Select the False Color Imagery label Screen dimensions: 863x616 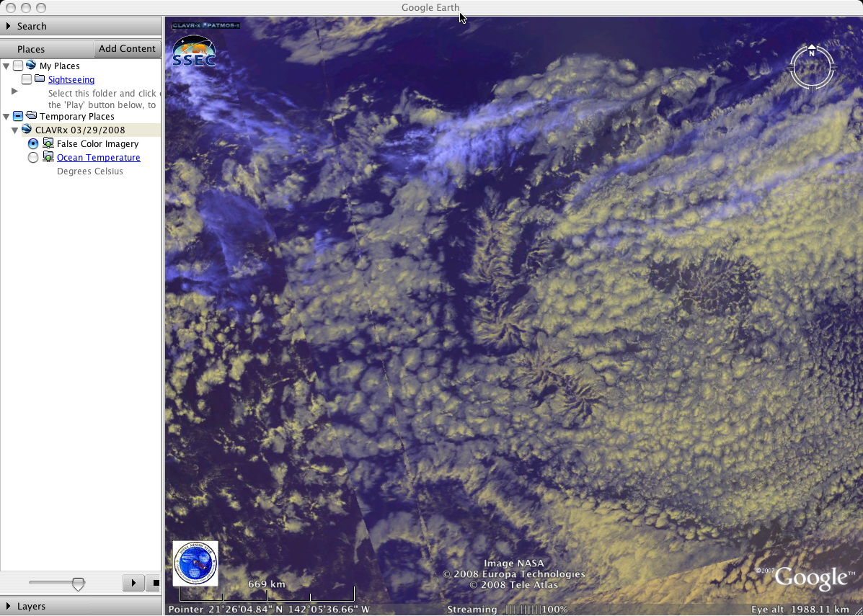(x=97, y=143)
